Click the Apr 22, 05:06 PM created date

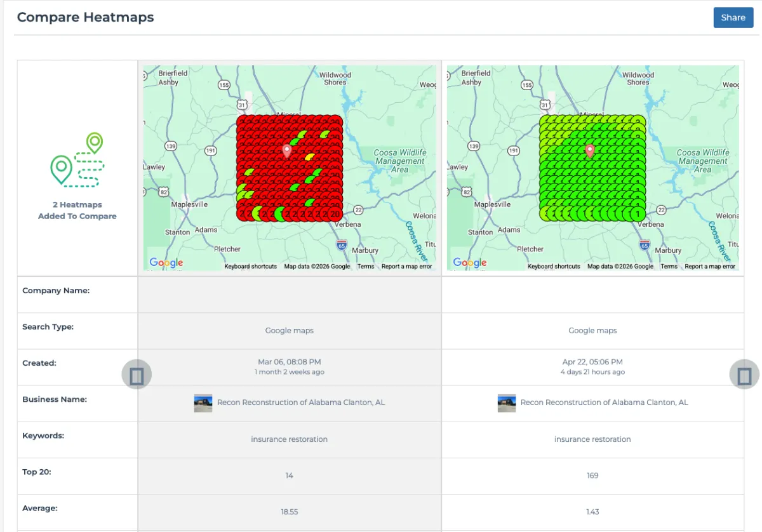(x=593, y=362)
